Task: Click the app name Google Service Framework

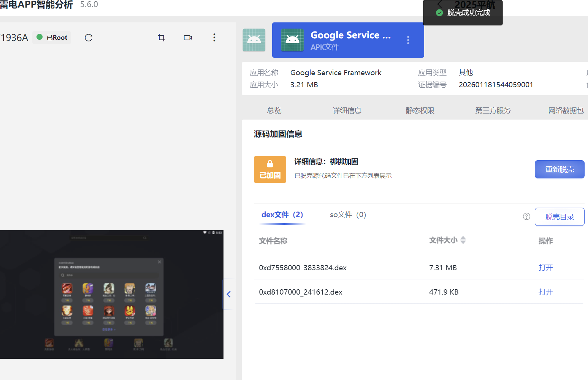Action: tap(336, 73)
